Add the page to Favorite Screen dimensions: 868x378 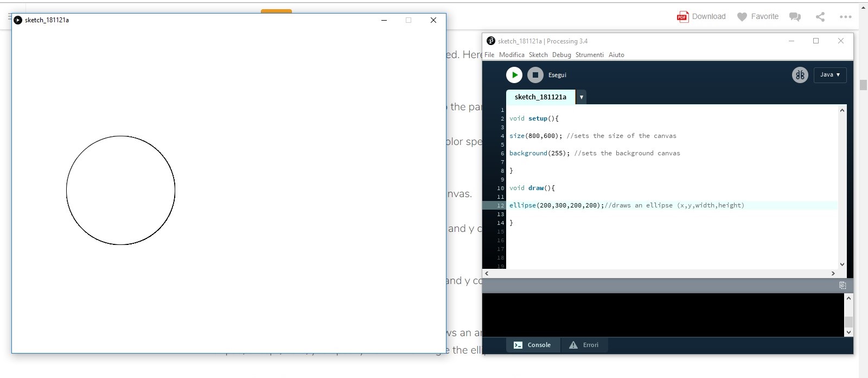coord(758,17)
